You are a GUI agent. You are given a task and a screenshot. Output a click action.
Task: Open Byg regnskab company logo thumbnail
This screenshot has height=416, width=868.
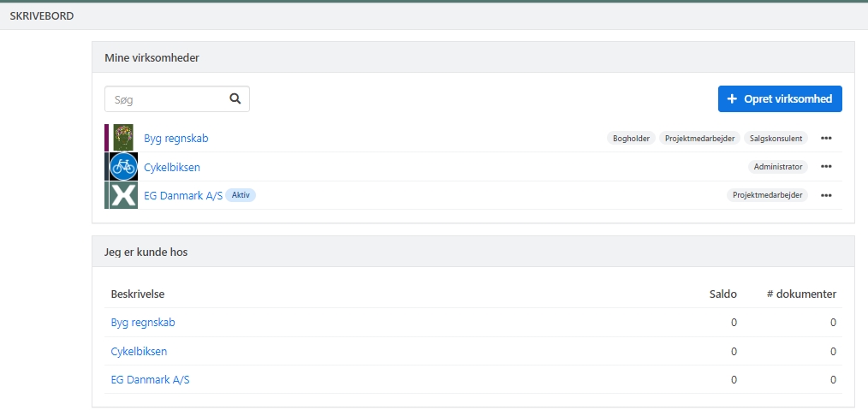(123, 138)
